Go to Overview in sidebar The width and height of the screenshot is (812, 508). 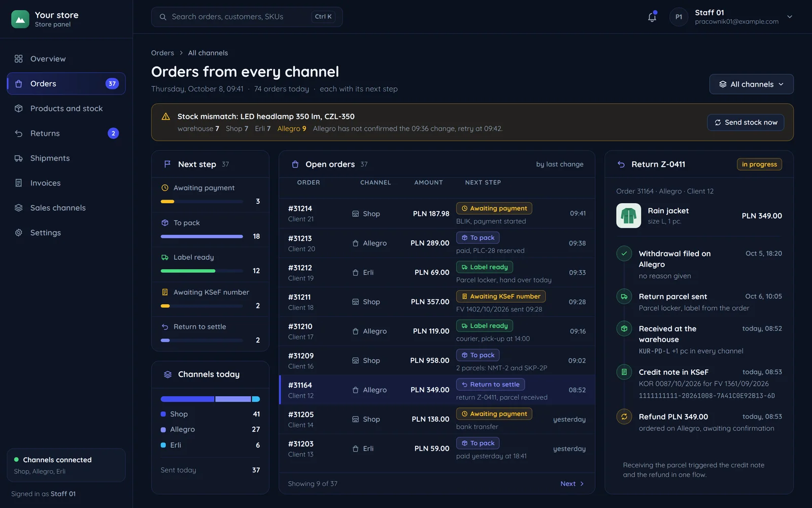click(66, 59)
